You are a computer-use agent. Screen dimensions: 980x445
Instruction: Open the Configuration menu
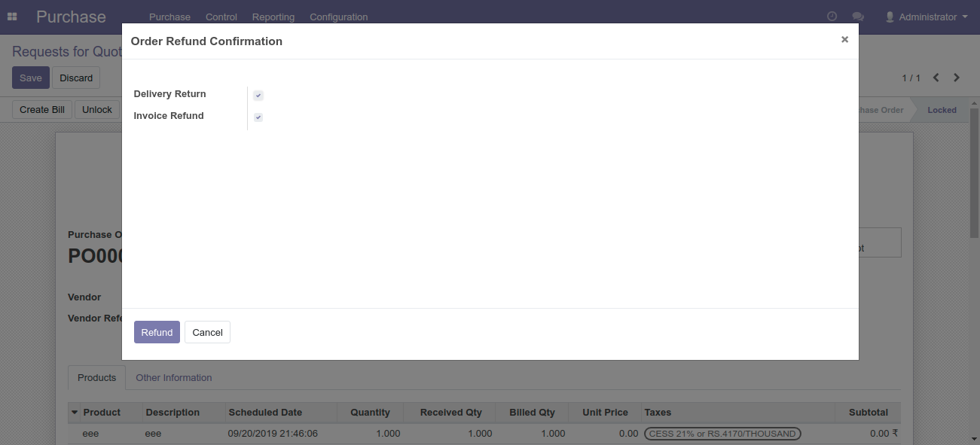tap(338, 17)
